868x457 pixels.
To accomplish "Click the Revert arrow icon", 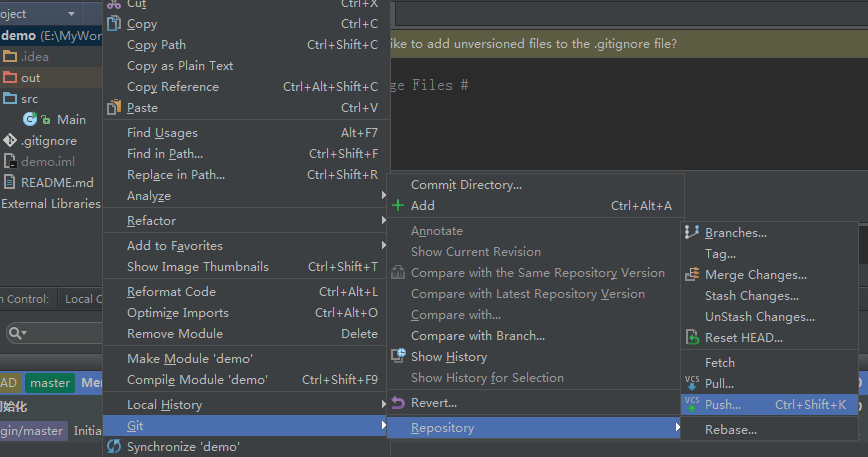I will 398,403.
